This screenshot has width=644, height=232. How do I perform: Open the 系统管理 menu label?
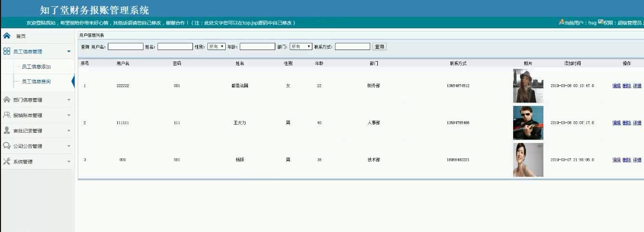pyautogui.click(x=23, y=162)
